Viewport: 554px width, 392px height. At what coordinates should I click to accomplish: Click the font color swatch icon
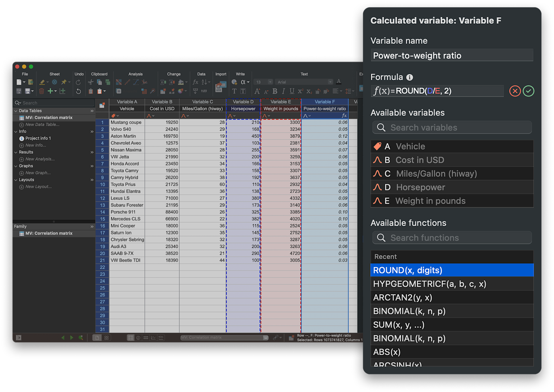[339, 82]
